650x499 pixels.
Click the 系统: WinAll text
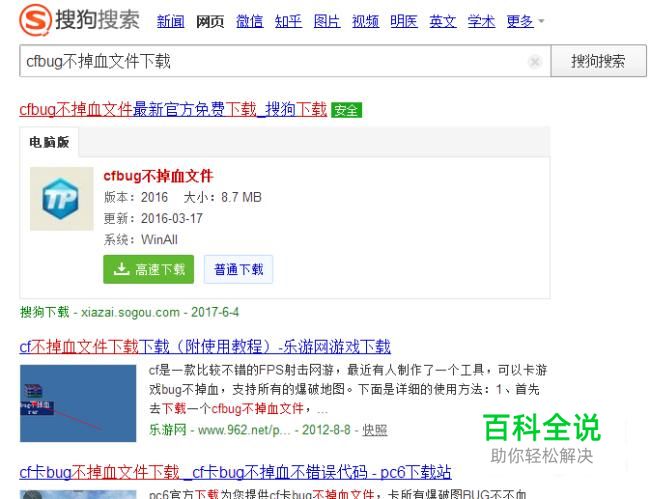(x=141, y=240)
